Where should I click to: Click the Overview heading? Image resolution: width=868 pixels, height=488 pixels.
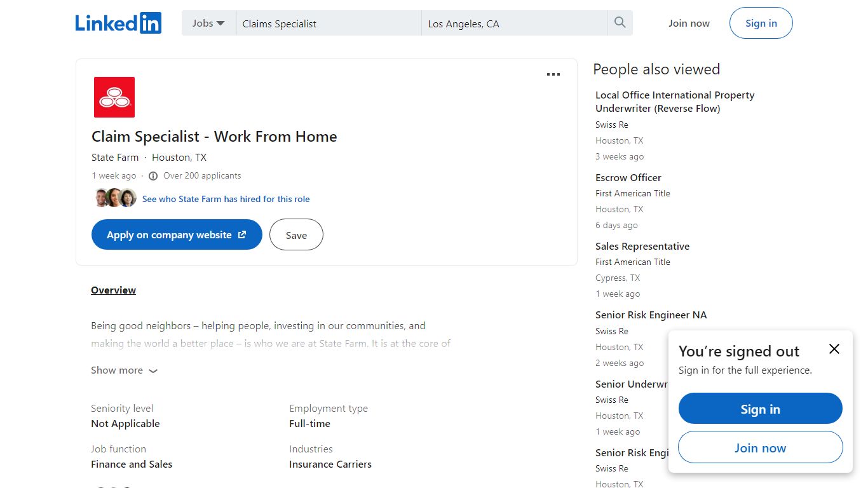pos(113,290)
